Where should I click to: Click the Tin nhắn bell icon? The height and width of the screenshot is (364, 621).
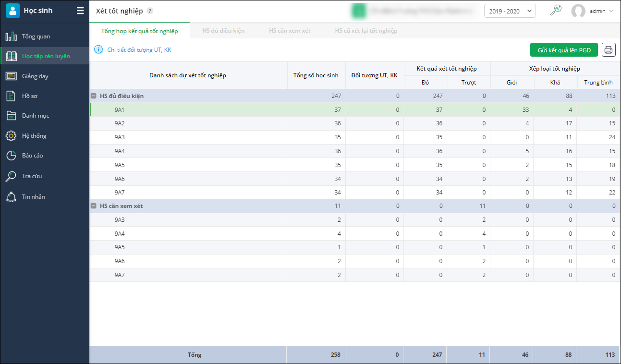[x=11, y=196]
